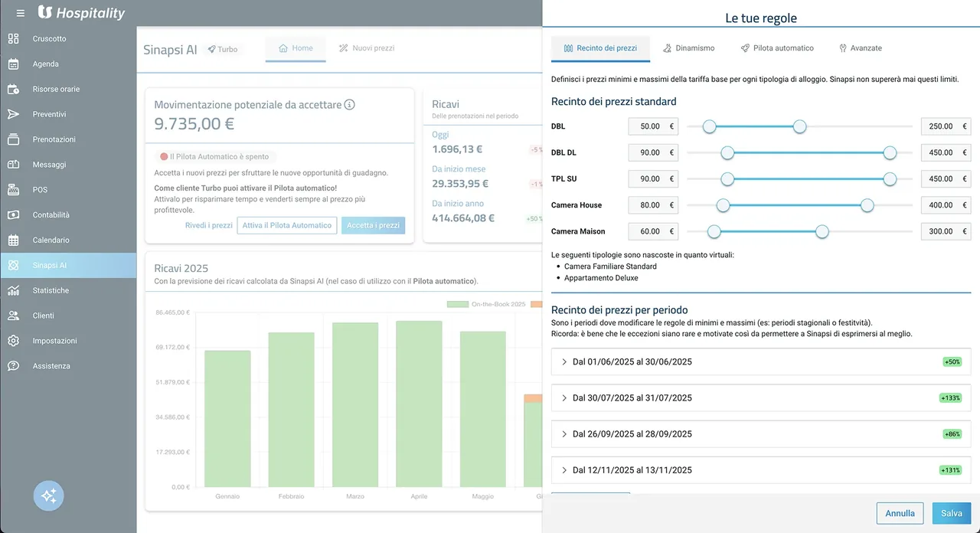Click the Oggi revenue value 1.696,13 €
Screen dimensions: 980x533
click(x=457, y=149)
